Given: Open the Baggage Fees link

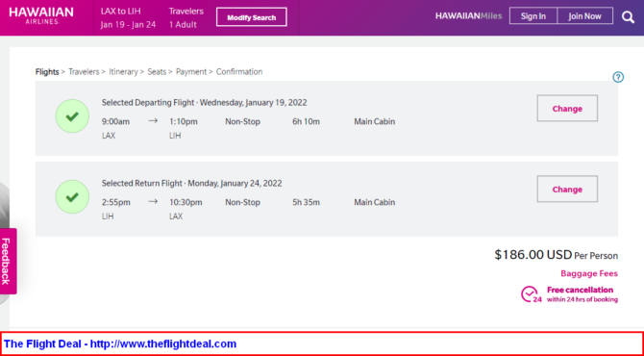Looking at the screenshot, I should coord(589,274).
